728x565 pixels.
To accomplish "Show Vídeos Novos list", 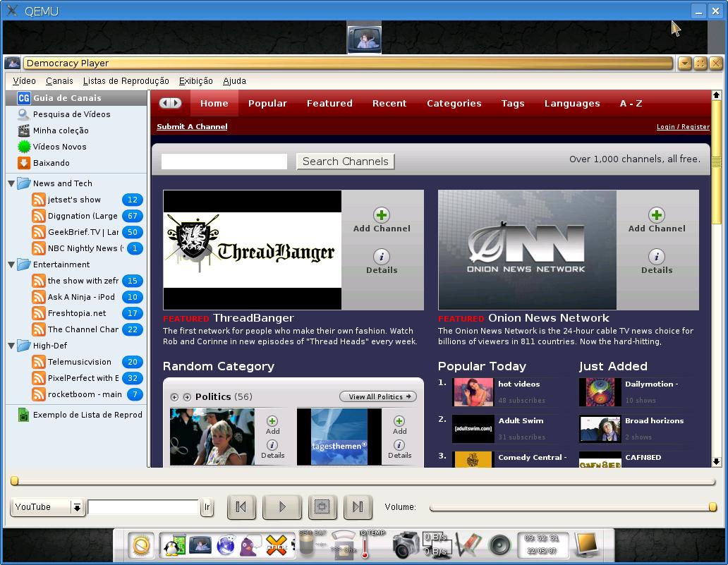I will coord(77,147).
